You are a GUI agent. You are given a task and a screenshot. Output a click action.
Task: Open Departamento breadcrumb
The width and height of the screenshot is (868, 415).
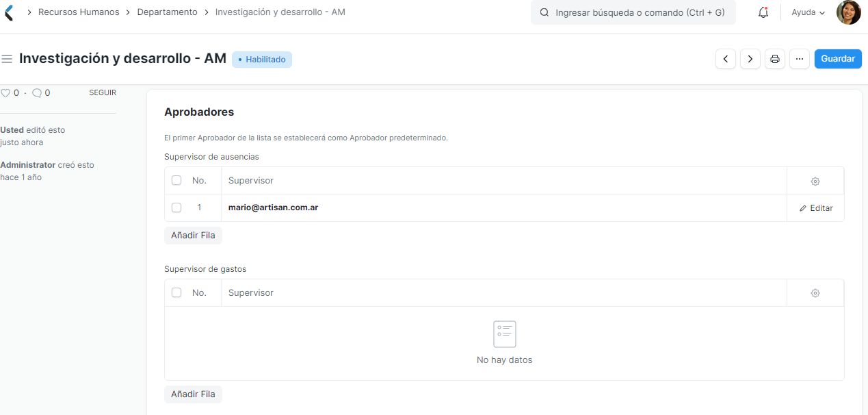click(167, 12)
